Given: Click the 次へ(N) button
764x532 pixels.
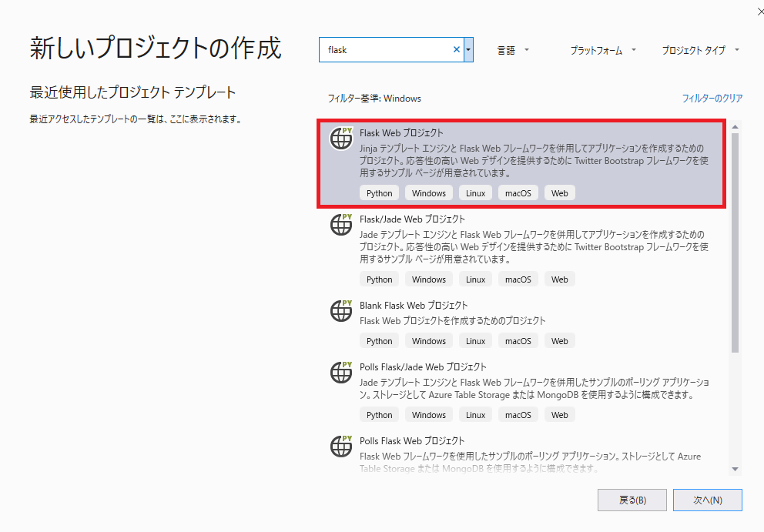Looking at the screenshot, I should (708, 500).
